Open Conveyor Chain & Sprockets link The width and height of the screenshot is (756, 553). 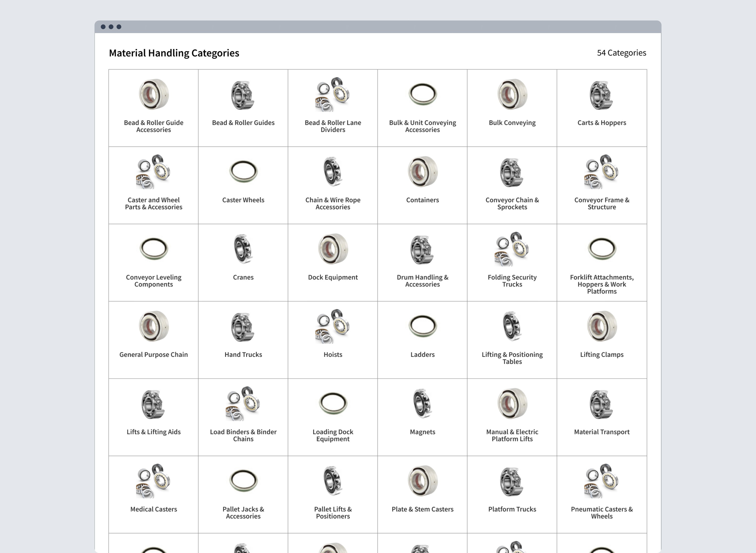pos(512,204)
